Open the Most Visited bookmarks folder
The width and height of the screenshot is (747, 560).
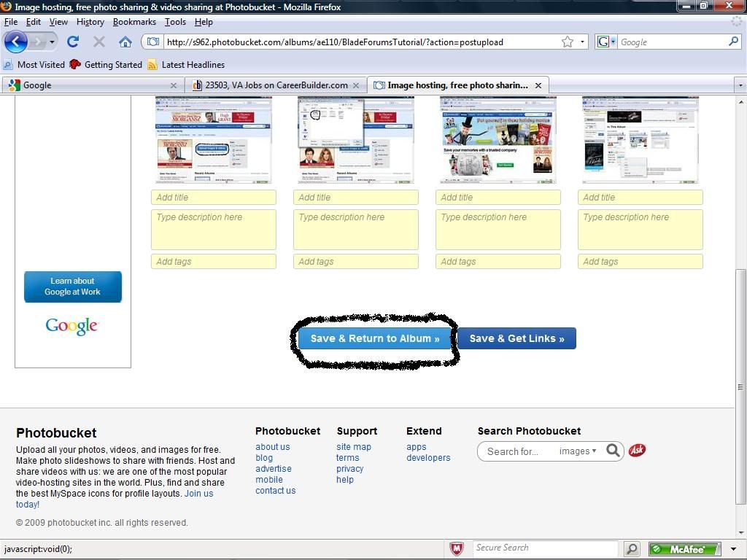pyautogui.click(x=34, y=65)
